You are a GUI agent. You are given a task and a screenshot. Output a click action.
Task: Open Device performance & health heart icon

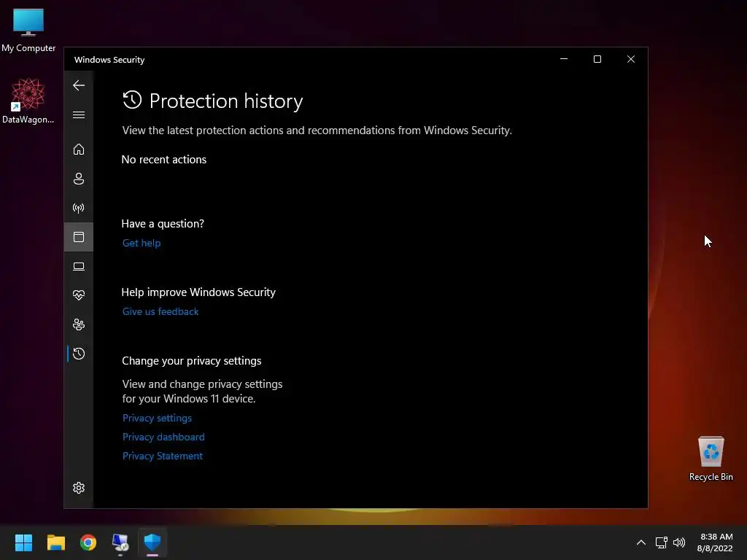click(79, 295)
